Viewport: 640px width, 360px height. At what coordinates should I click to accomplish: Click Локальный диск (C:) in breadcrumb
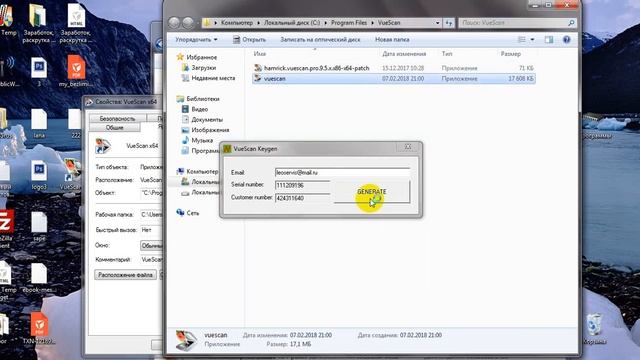[292, 23]
